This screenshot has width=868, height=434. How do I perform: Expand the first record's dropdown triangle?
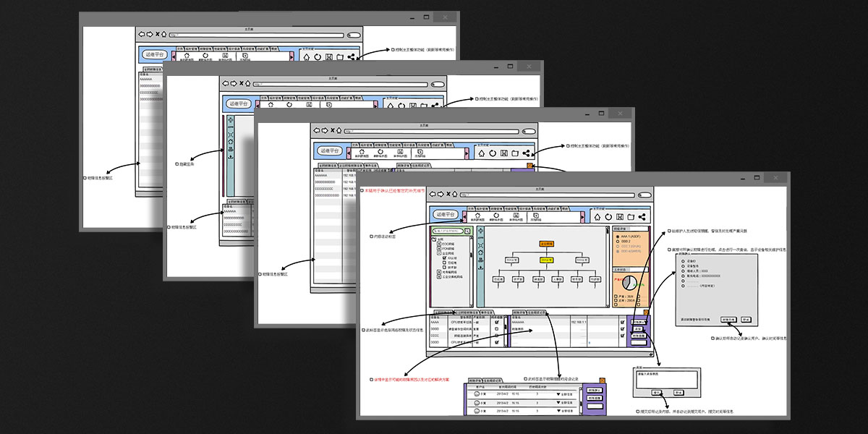pos(558,393)
